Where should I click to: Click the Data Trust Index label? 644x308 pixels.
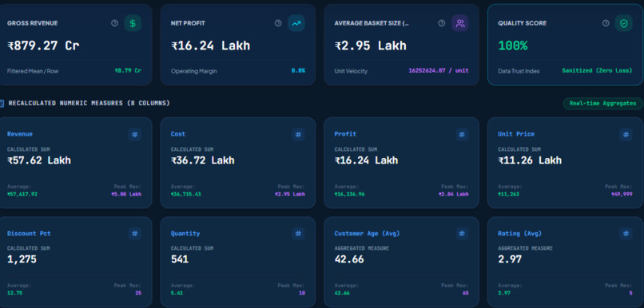(x=519, y=71)
